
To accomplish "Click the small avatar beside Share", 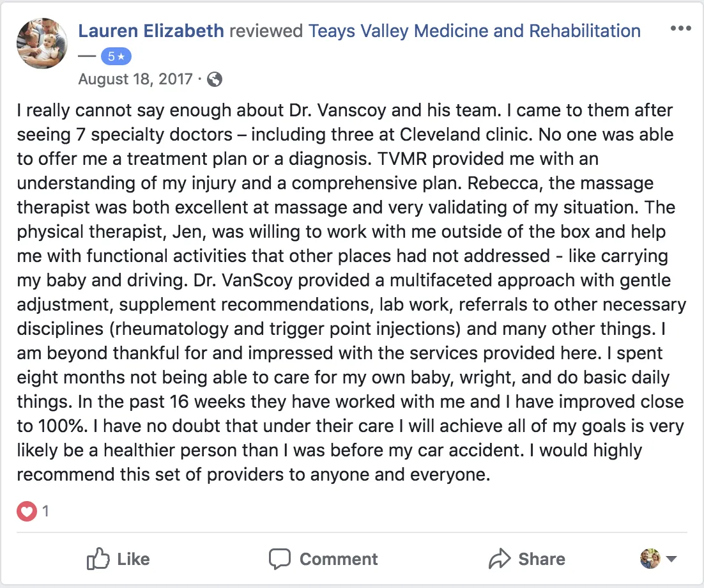I will click(x=650, y=559).
